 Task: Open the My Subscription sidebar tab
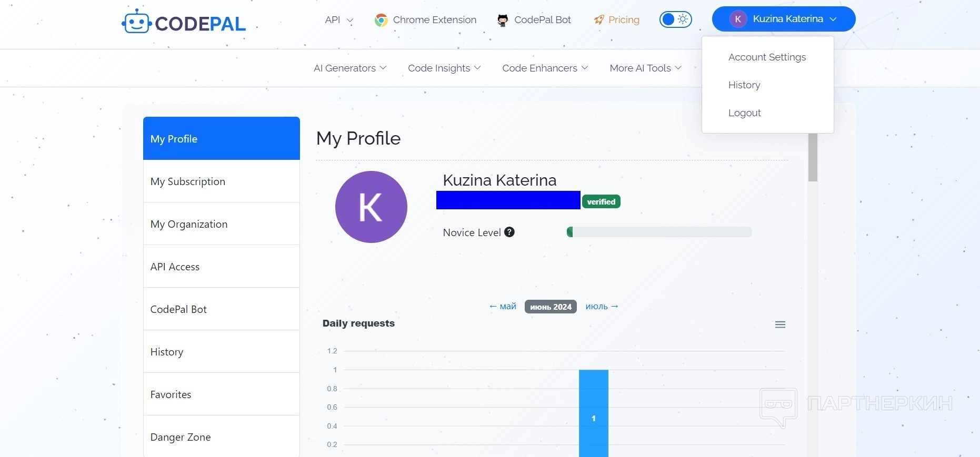click(x=222, y=181)
